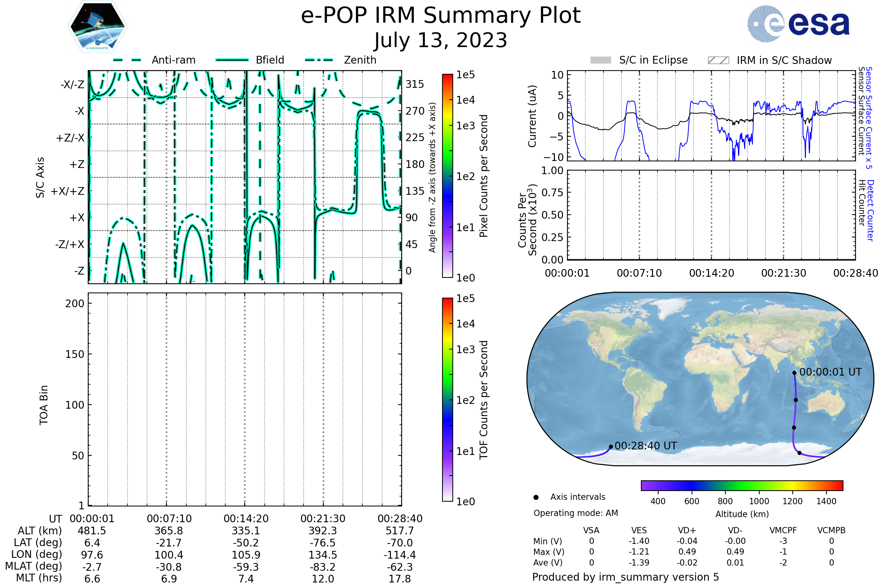Click the IRM in S/C Shadow hatched swatch

[x=718, y=60]
